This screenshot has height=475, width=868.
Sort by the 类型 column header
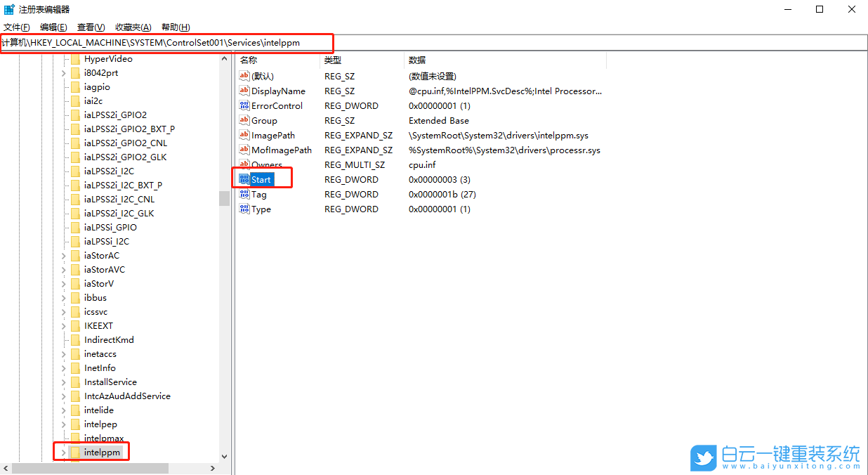coord(332,60)
